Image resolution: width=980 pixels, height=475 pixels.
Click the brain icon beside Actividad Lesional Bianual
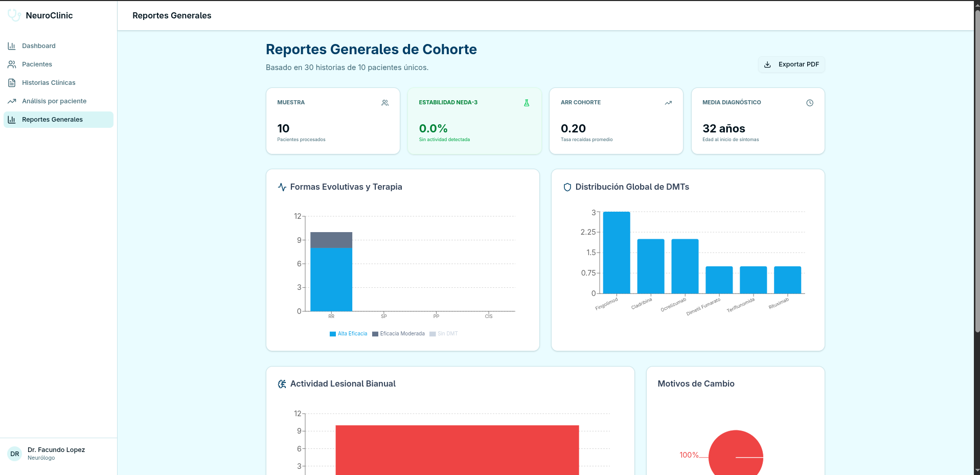coord(282,384)
